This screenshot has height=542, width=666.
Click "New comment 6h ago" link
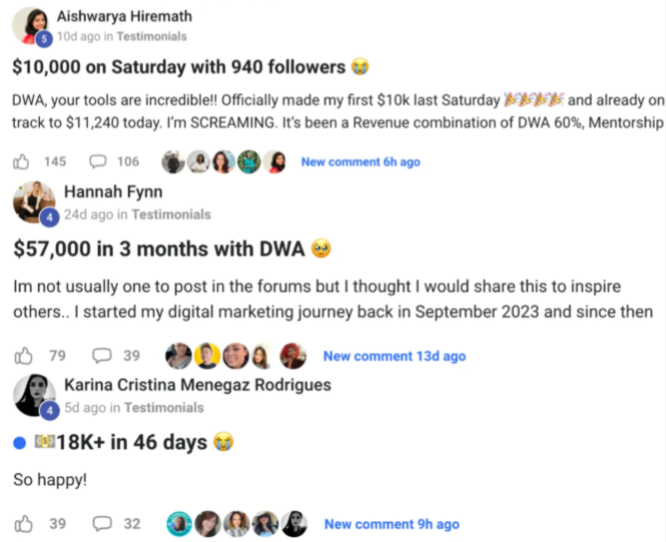360,162
